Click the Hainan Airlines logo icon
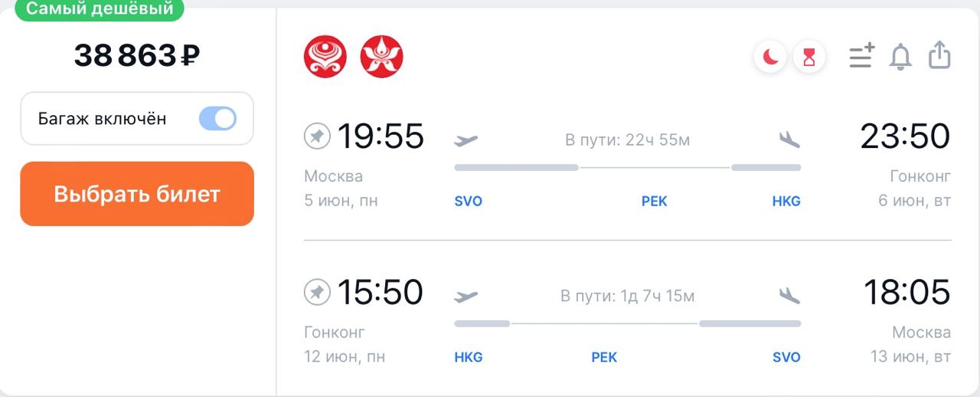The height and width of the screenshot is (397, 980). click(325, 57)
